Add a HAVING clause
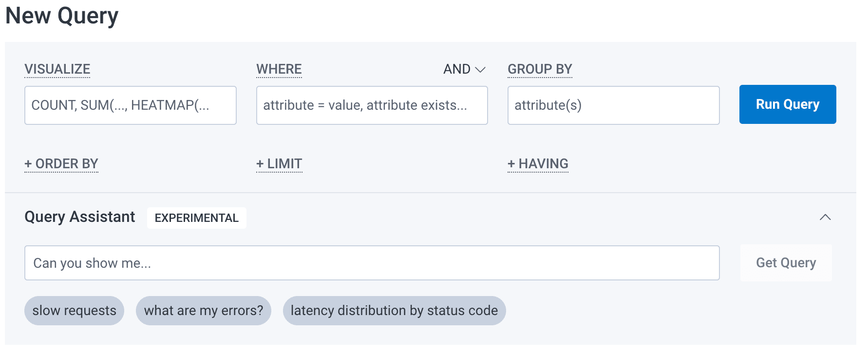This screenshot has width=868, height=357. pyautogui.click(x=538, y=163)
